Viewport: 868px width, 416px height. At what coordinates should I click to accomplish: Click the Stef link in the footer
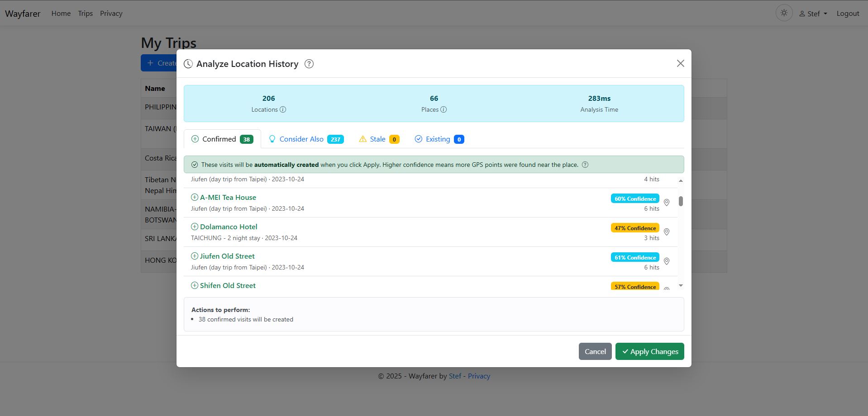pyautogui.click(x=455, y=376)
